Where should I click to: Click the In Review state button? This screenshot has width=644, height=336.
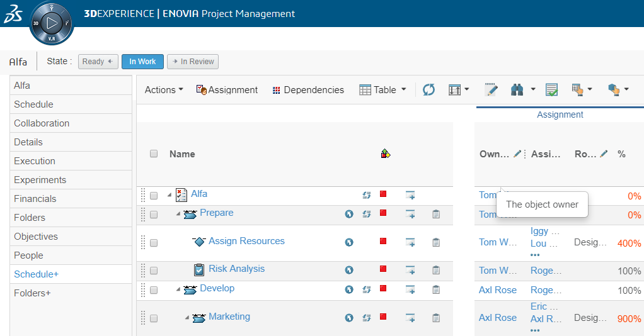[x=193, y=62]
